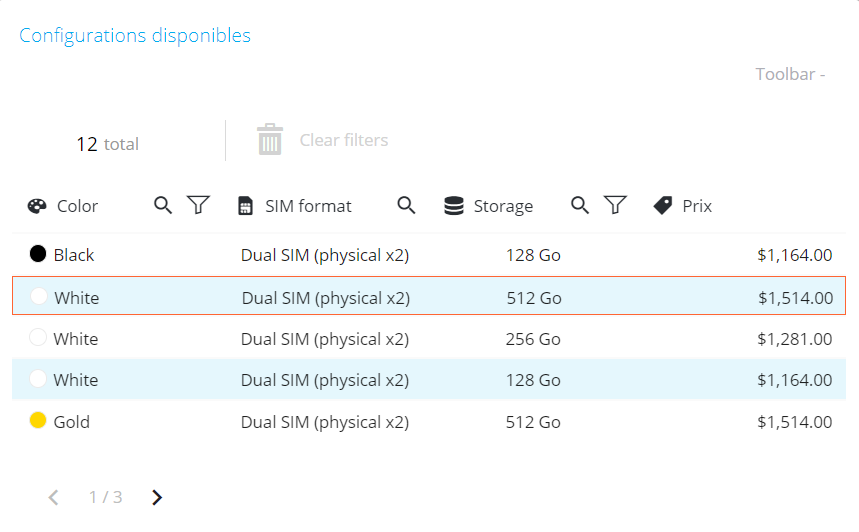This screenshot has width=859, height=532.
Task: Collapse the Toolbar - expander
Action: [x=790, y=74]
